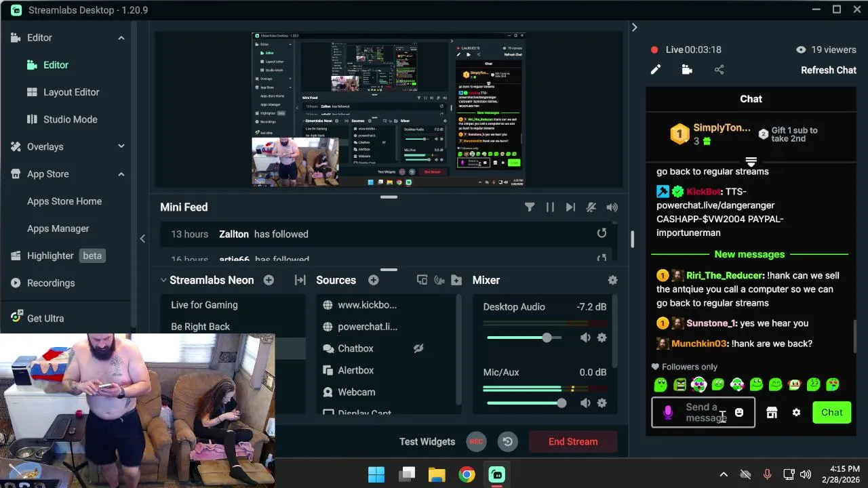
Task: Collapse the App Store sidebar section
Action: pos(121,174)
